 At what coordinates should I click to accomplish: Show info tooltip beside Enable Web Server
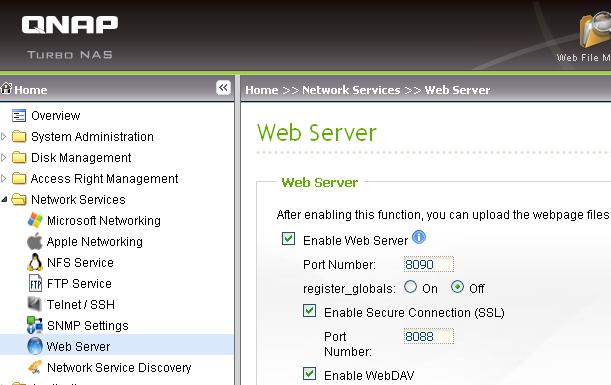(x=419, y=237)
